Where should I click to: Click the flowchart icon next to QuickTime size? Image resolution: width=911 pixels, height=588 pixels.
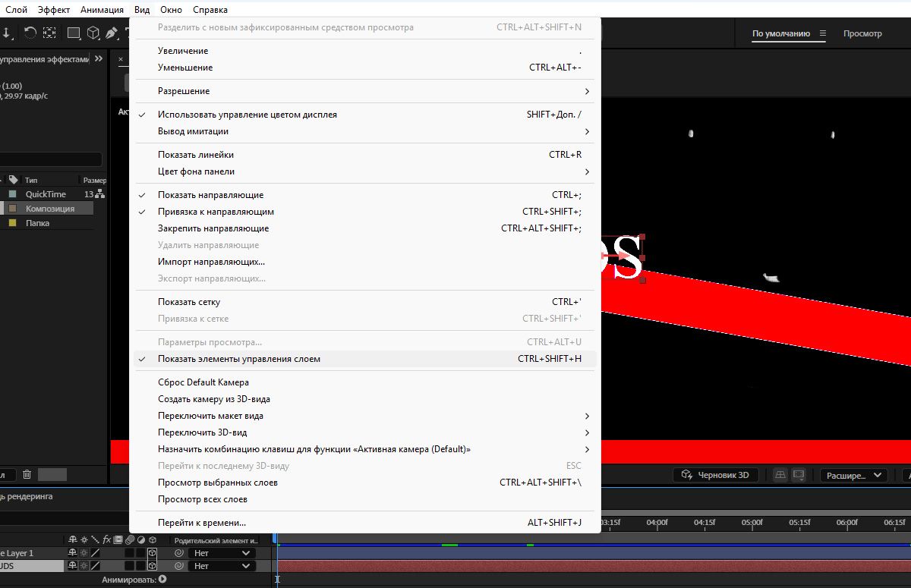pos(99,194)
